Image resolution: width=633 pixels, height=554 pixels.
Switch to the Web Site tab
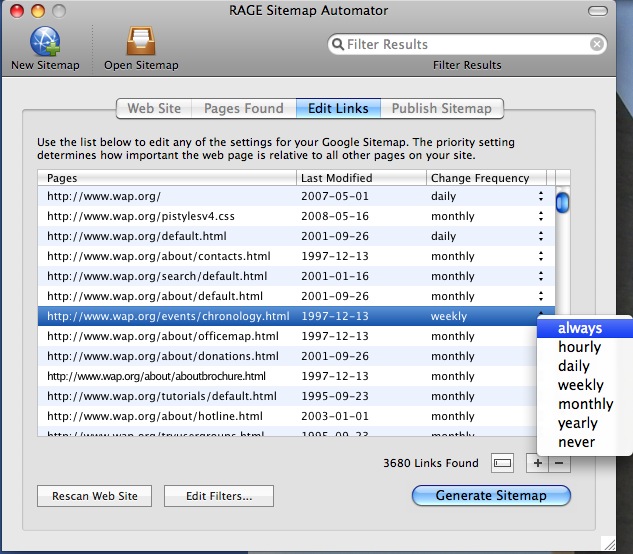[x=154, y=108]
